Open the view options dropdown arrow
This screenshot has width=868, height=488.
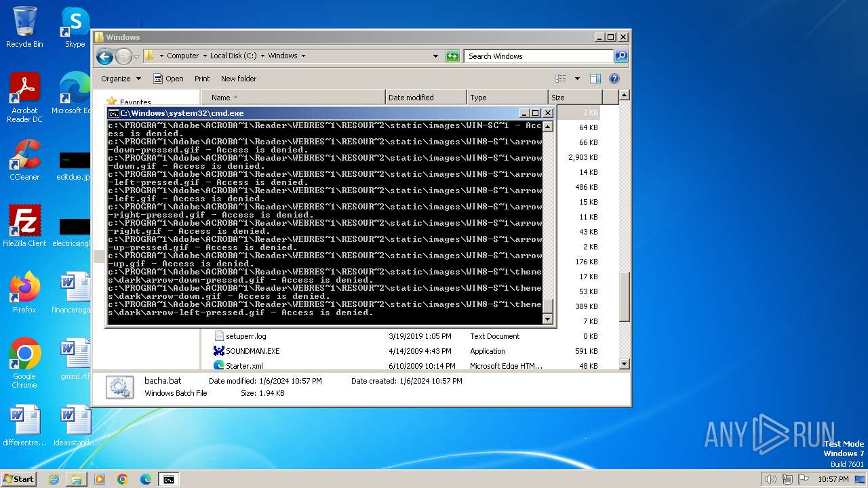tap(577, 79)
